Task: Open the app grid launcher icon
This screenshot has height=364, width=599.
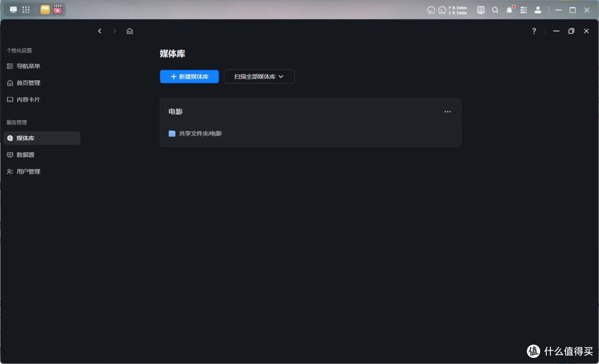Action: pos(26,10)
